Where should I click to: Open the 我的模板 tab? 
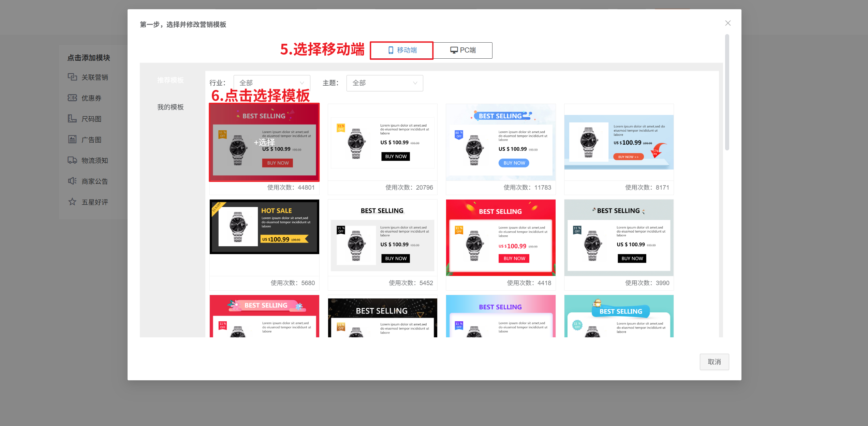coord(170,107)
